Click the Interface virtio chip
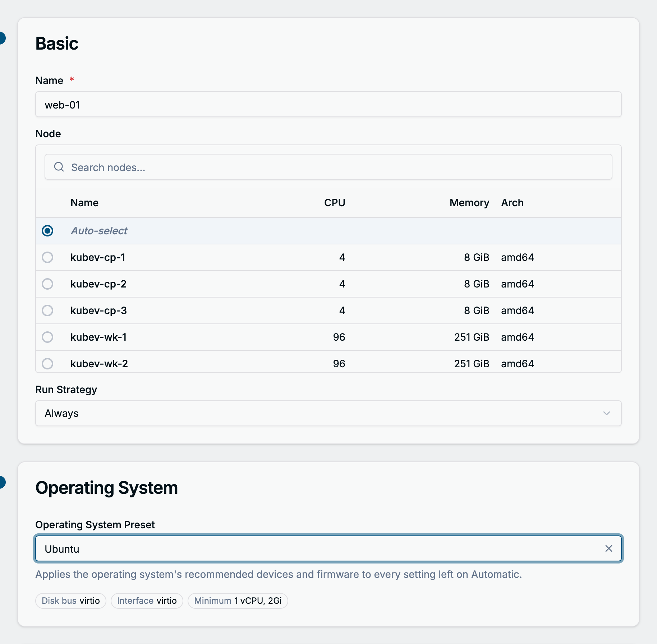This screenshot has height=644, width=657. (147, 601)
